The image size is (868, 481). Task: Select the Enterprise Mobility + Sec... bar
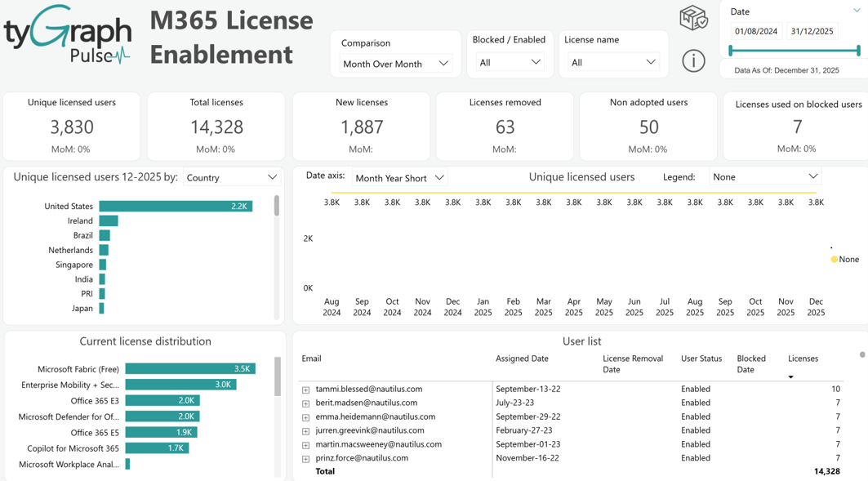click(181, 385)
